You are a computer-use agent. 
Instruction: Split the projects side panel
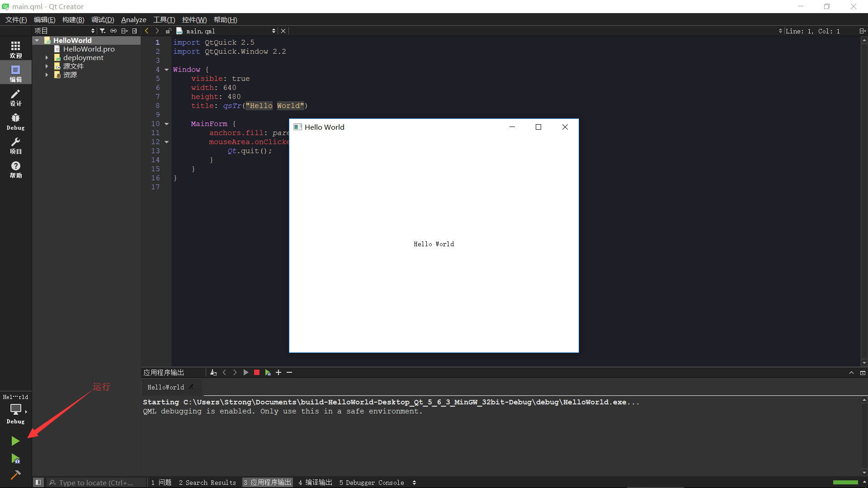[124, 31]
